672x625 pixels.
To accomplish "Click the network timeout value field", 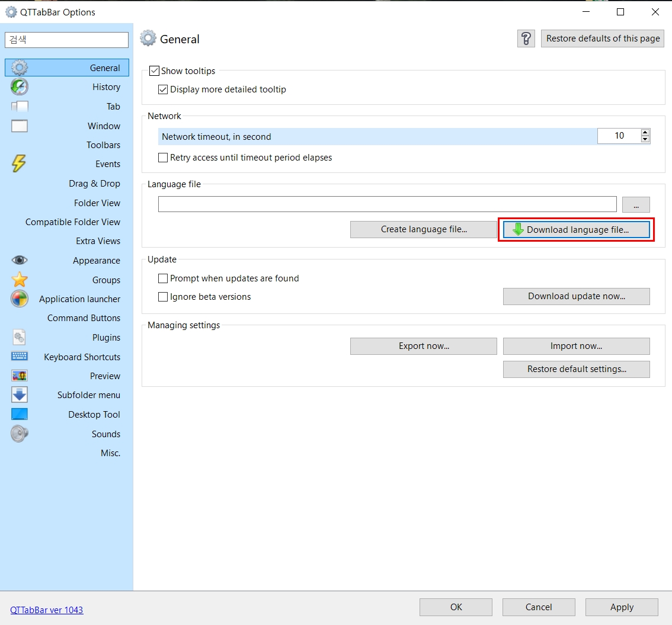I will 619,136.
